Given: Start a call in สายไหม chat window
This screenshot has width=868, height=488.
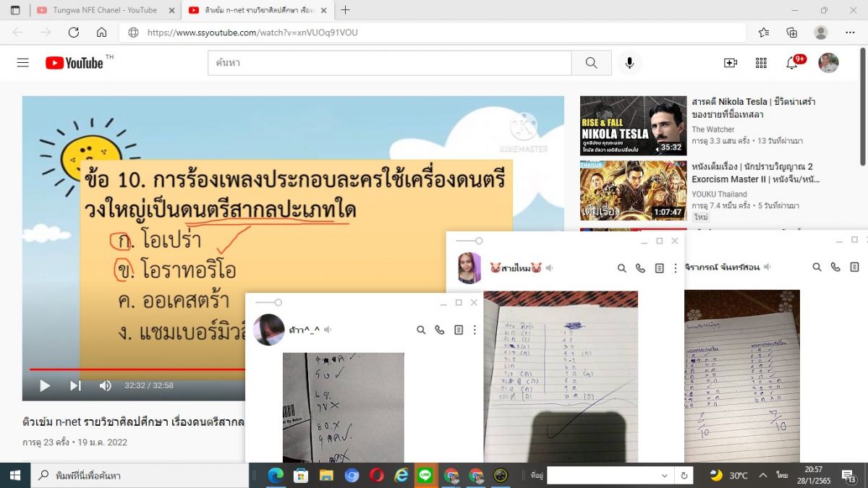Looking at the screenshot, I should click(640, 268).
